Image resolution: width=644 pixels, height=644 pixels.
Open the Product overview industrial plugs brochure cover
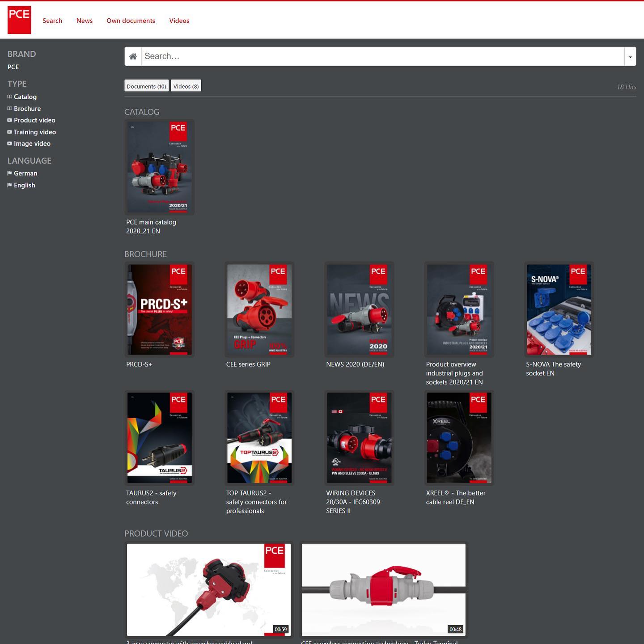tap(459, 309)
